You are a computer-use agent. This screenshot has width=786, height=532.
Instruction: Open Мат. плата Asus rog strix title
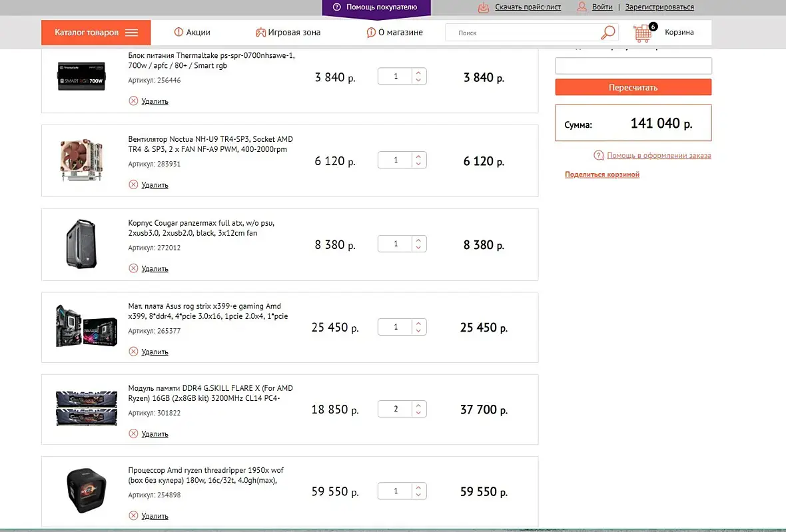coord(208,311)
